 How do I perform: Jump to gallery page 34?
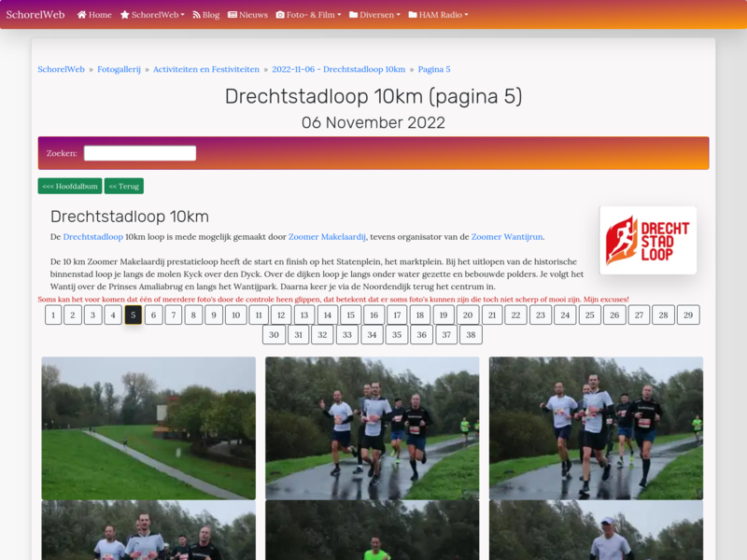[x=372, y=335]
